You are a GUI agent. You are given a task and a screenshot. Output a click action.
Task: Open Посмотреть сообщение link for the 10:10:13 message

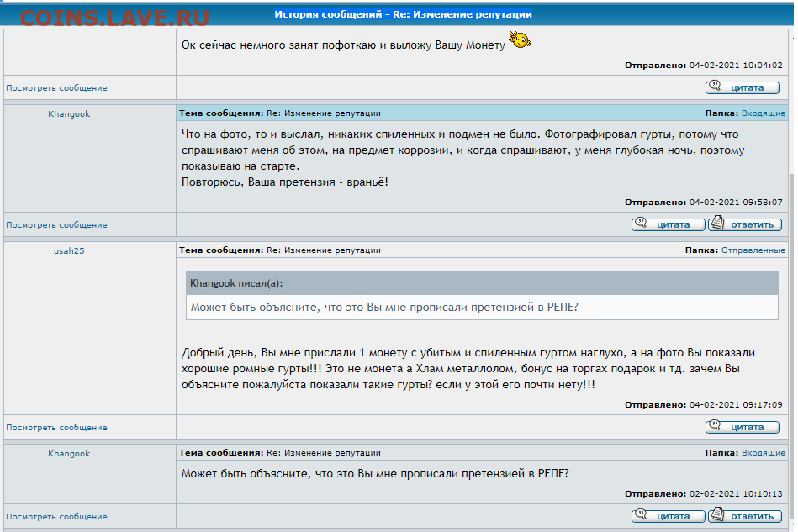pyautogui.click(x=56, y=517)
